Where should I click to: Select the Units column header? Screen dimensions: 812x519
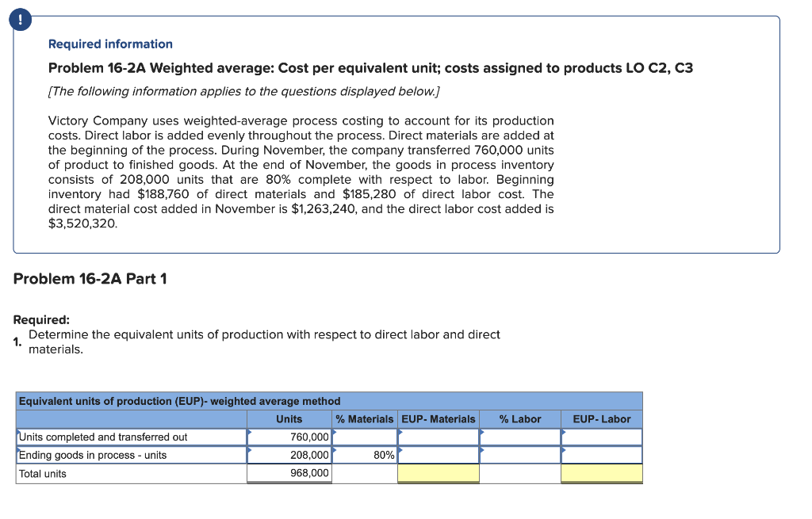click(289, 419)
